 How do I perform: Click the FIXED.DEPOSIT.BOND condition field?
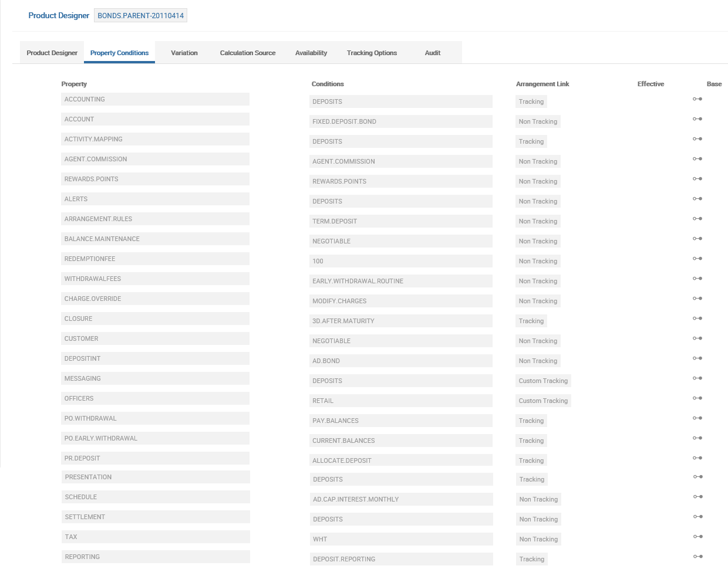[401, 121]
